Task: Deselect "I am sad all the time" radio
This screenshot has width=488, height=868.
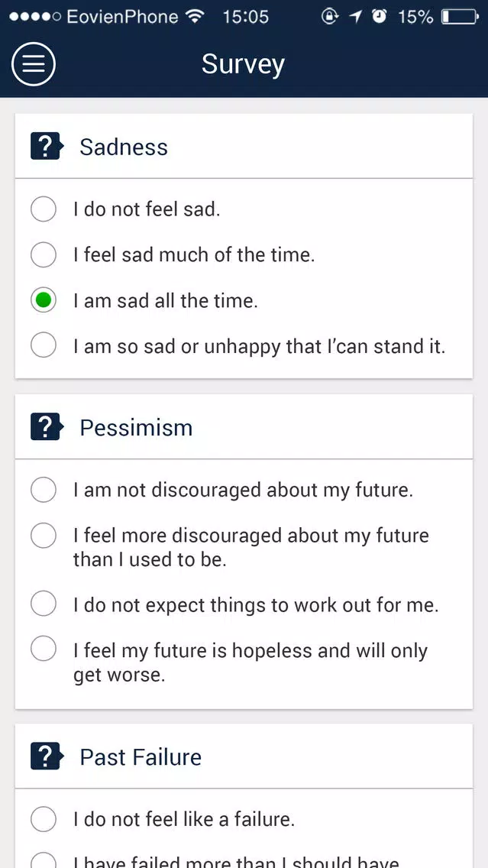Action: point(44,300)
